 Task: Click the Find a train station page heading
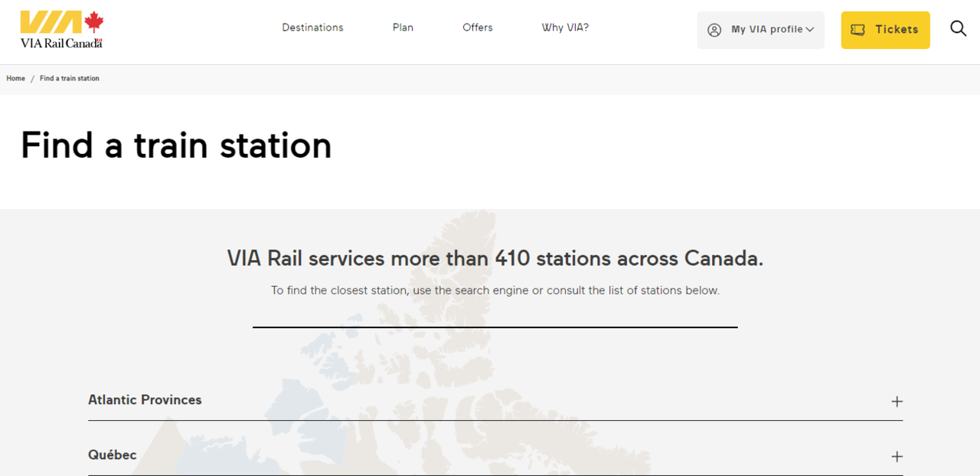(x=176, y=145)
